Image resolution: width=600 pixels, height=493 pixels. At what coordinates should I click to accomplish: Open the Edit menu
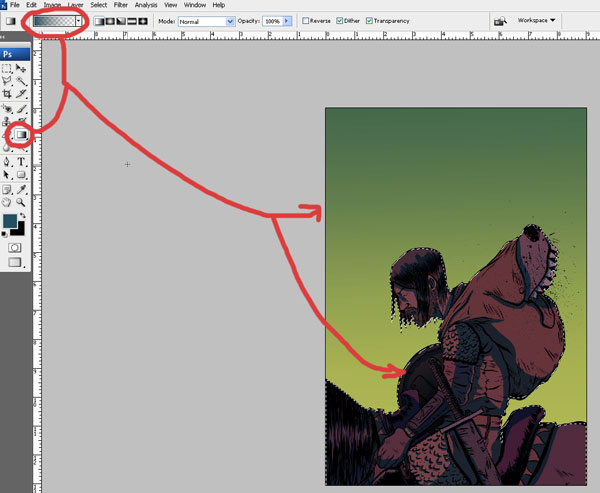click(31, 5)
